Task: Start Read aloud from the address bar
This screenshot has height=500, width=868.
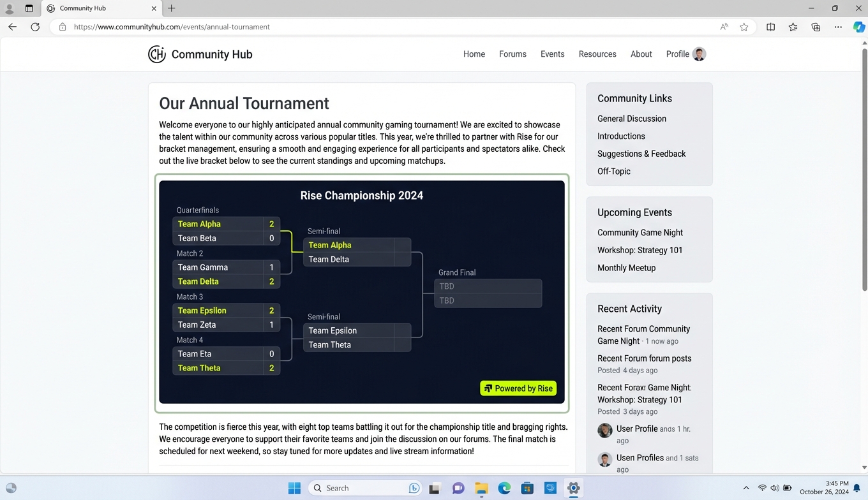Action: pos(724,27)
